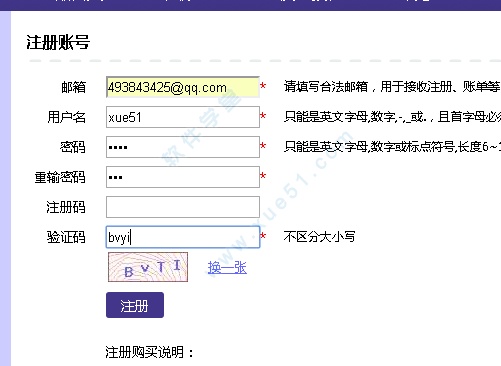This screenshot has height=366, width=501.
Task: Focus the 验证码 captcha input field
Action: pyautogui.click(x=183, y=237)
